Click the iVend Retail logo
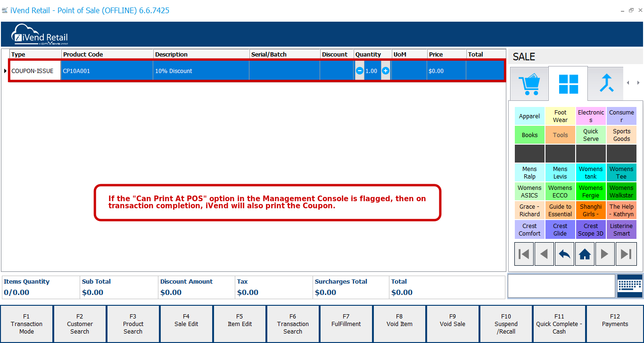 (41, 34)
